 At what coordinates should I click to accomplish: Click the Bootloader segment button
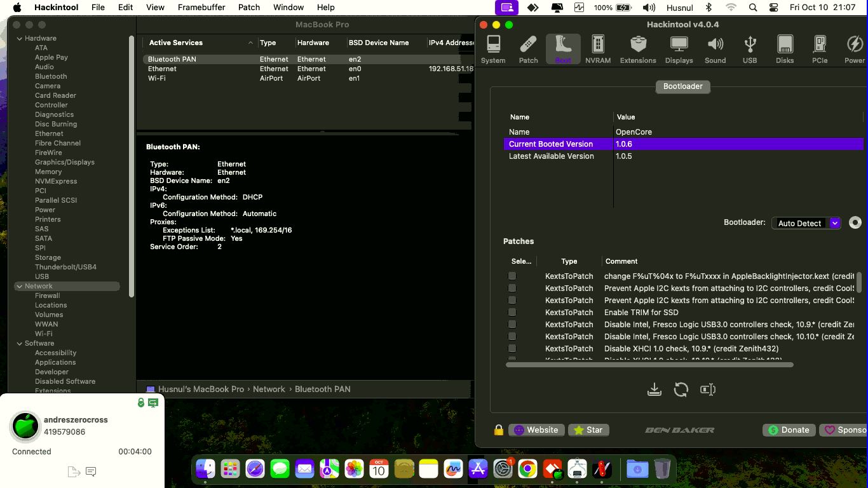click(682, 86)
